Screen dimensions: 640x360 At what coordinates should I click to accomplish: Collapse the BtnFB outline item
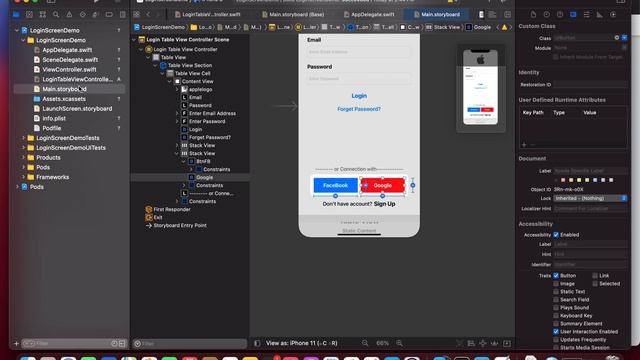coord(184,161)
